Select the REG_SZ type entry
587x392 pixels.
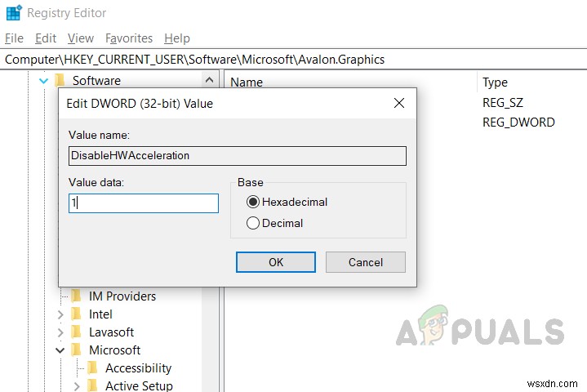pos(502,103)
